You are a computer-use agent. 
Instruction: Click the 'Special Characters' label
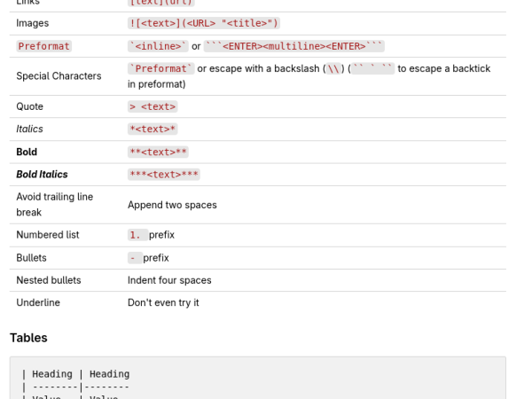59,76
